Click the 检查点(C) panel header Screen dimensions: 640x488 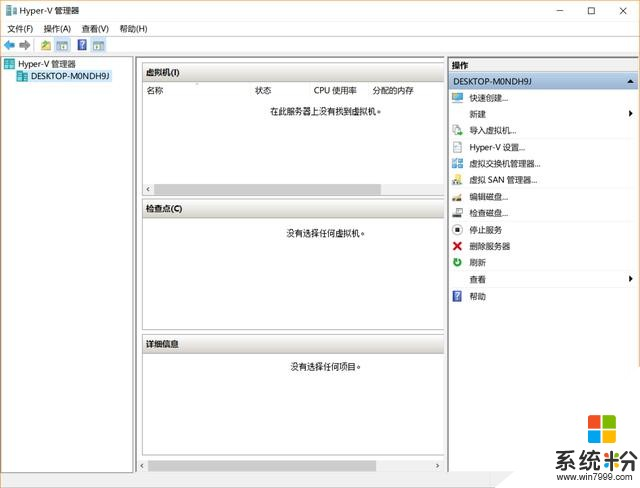tap(293, 209)
